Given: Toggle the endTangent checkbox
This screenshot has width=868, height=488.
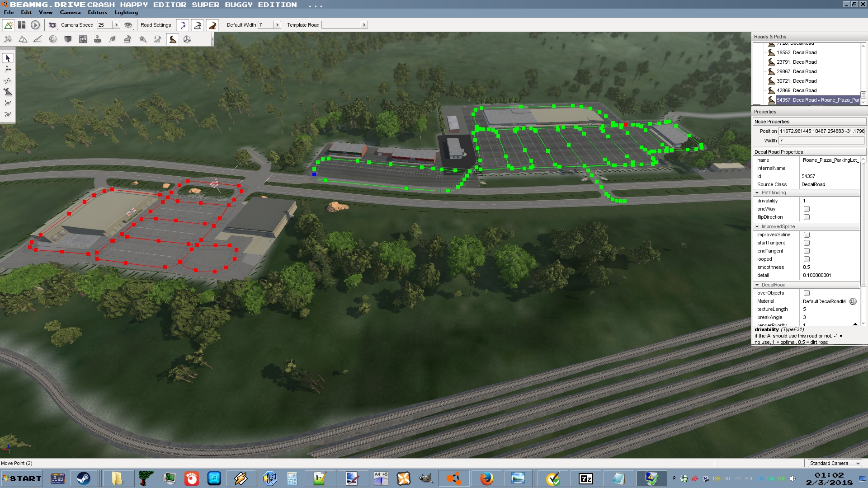Looking at the screenshot, I should [807, 251].
